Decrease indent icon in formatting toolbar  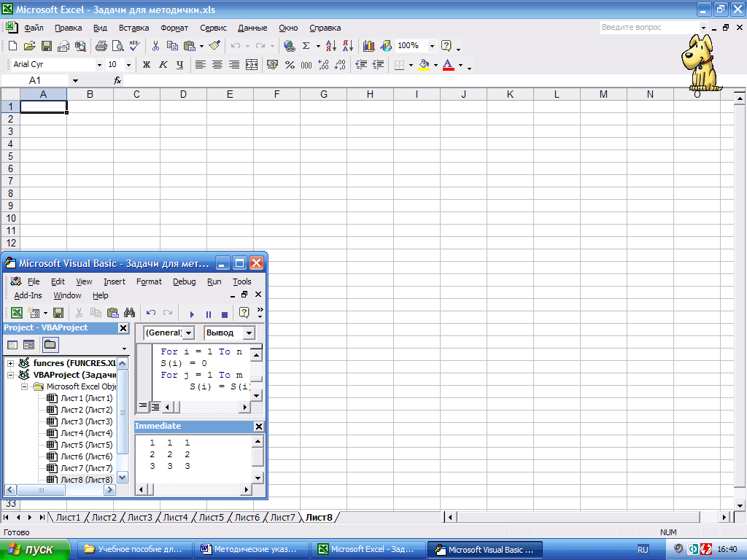pyautogui.click(x=362, y=65)
